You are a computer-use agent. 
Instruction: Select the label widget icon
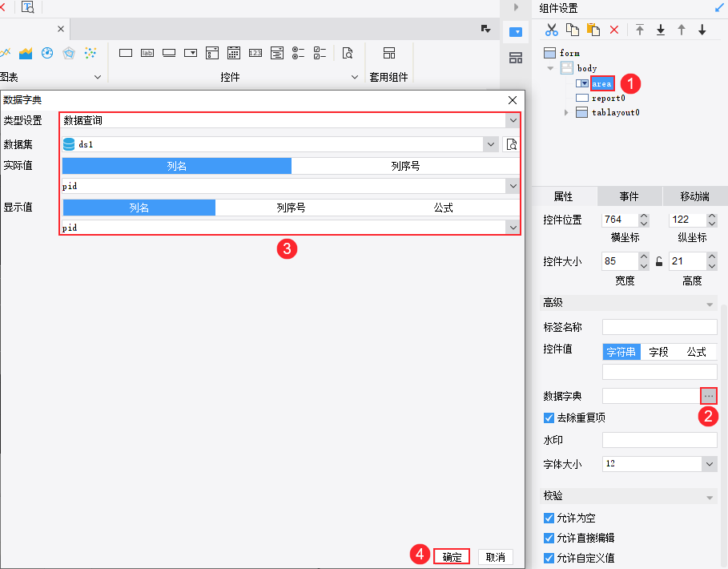147,53
